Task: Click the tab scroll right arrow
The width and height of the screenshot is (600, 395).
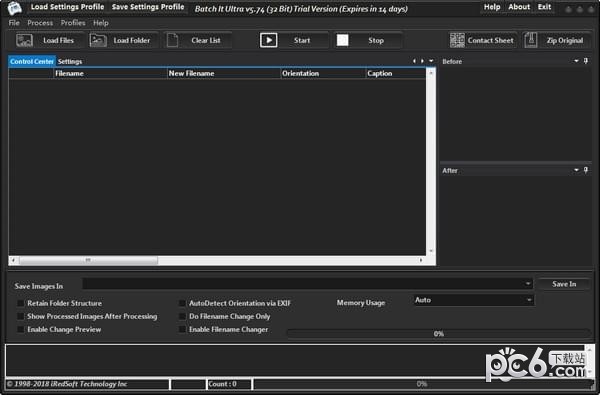Action: (x=422, y=61)
